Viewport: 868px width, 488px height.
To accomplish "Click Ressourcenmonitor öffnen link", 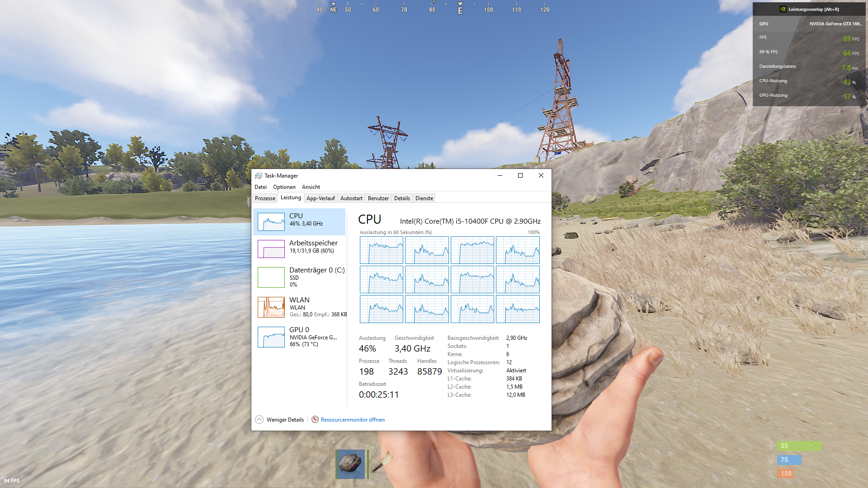I will pyautogui.click(x=353, y=420).
